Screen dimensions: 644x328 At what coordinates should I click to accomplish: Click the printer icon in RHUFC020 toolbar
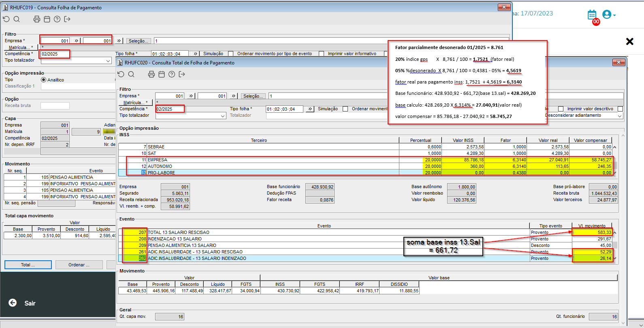click(151, 74)
